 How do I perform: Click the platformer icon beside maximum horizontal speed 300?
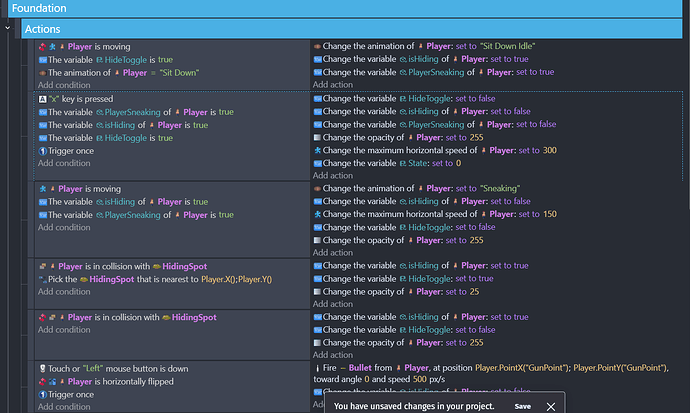317,150
